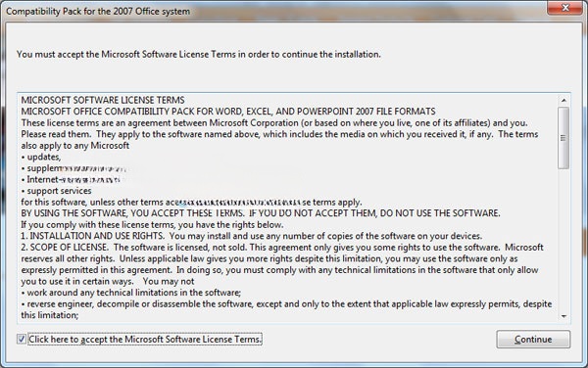This screenshot has height=368, width=588.
Task: Click the 'Click here to accept' checkbox label
Action: (x=145, y=340)
